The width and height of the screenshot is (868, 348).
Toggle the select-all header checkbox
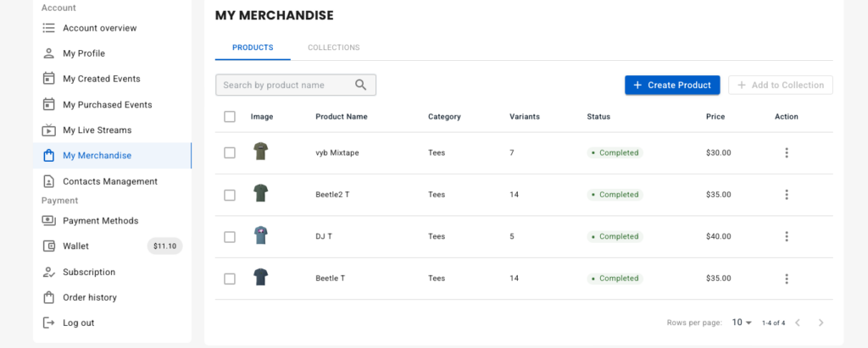coord(230,117)
